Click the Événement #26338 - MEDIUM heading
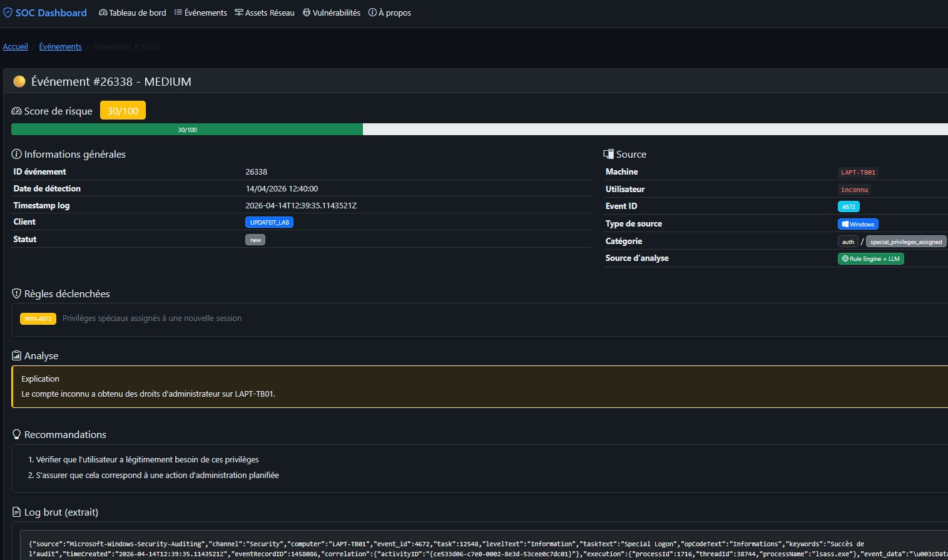948x560 pixels. pos(111,81)
